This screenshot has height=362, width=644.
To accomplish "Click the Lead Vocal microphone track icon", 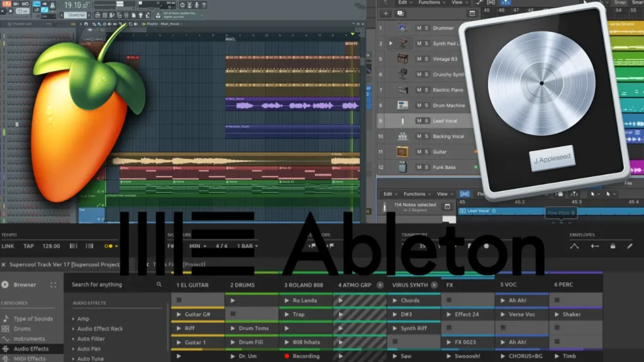I will coord(402,121).
